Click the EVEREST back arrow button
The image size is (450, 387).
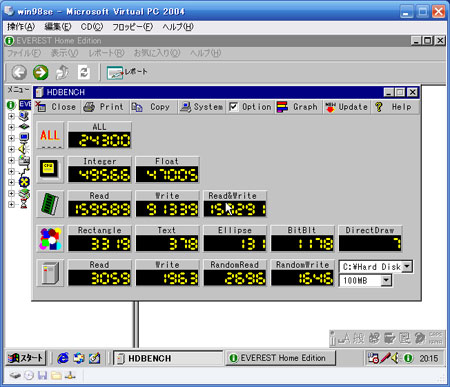pos(19,72)
